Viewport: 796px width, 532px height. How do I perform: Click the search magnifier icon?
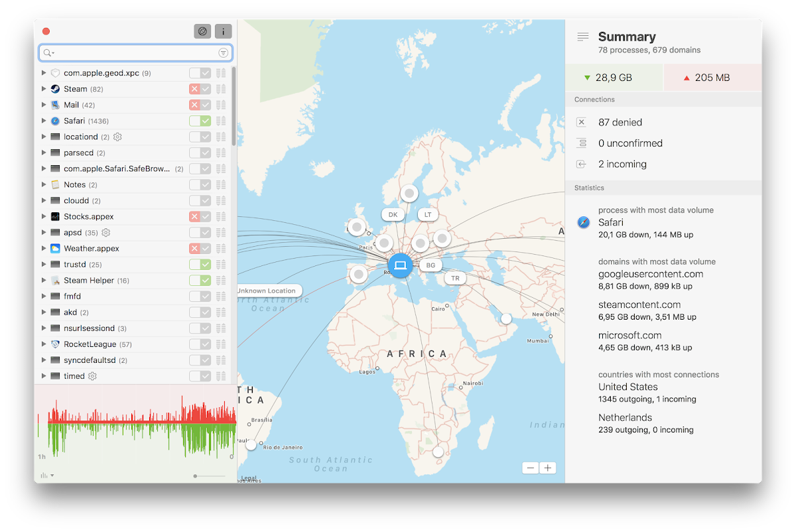48,52
